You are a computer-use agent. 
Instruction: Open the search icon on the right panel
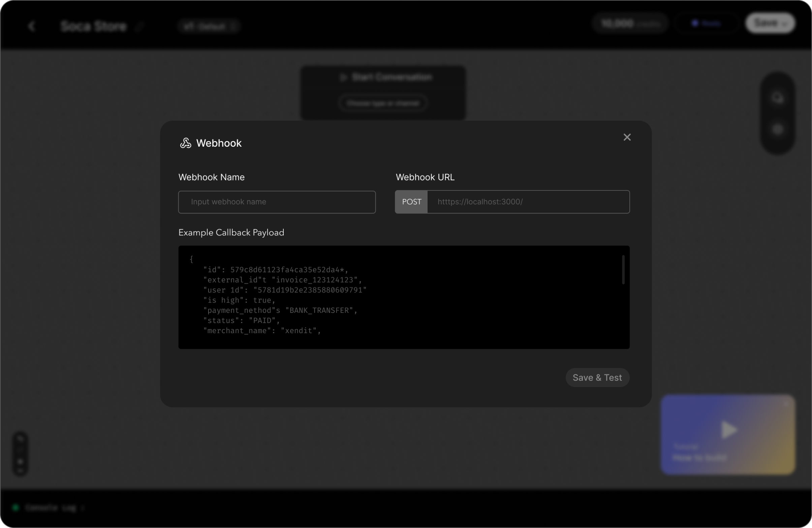coord(777,98)
